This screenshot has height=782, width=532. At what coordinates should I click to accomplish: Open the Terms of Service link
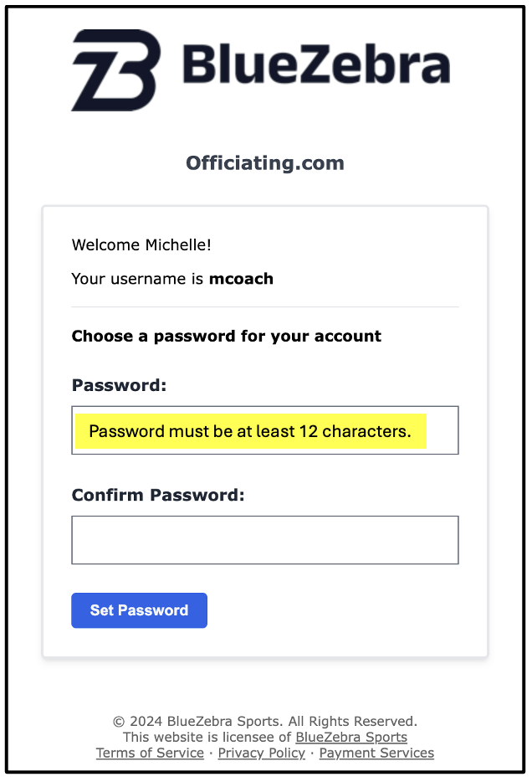pos(149,753)
